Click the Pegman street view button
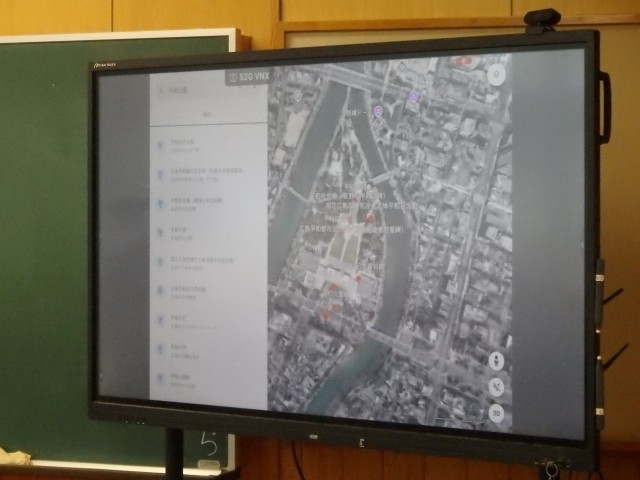This screenshot has width=640, height=480. point(497,362)
